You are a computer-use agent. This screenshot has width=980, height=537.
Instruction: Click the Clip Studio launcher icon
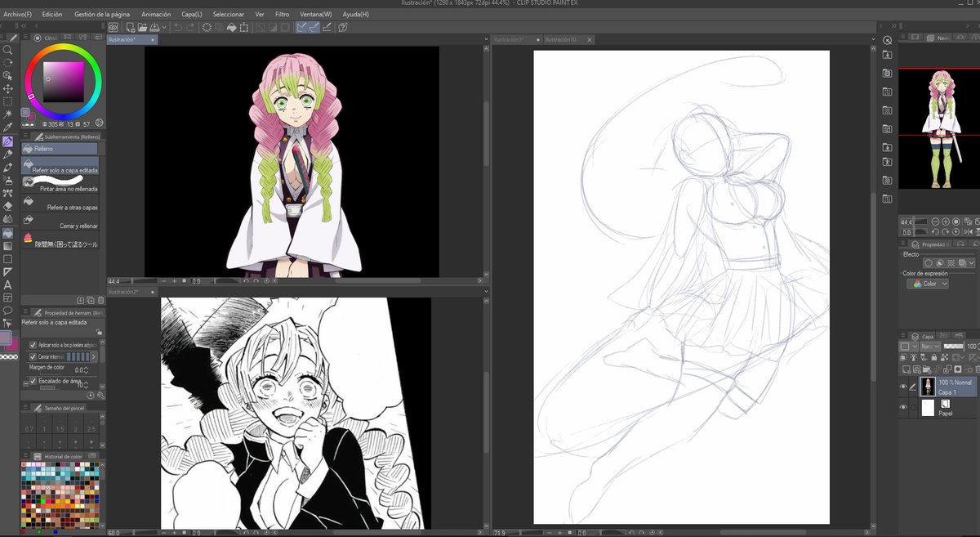coord(114,27)
